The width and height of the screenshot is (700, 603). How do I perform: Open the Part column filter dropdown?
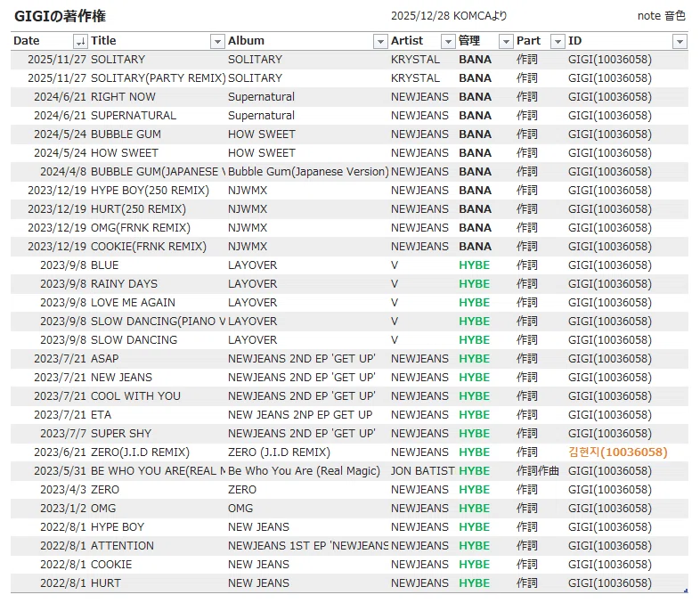click(x=558, y=42)
